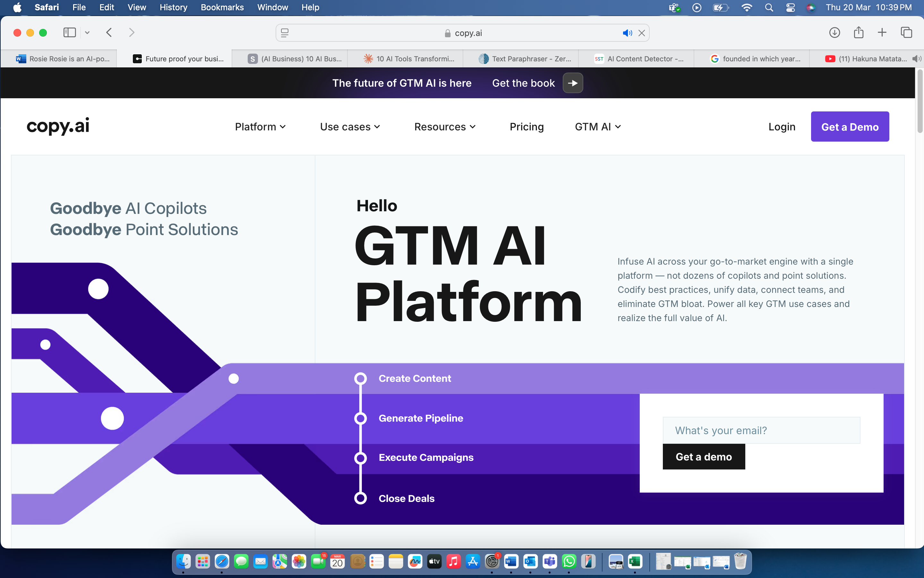Open the Pricing page

point(526,127)
